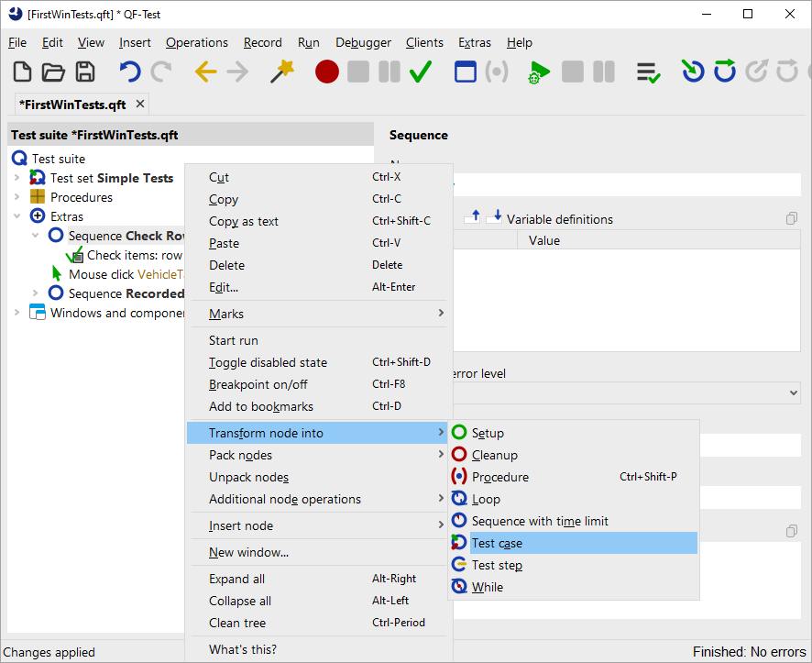Click the green bug debugger start icon

click(x=539, y=72)
